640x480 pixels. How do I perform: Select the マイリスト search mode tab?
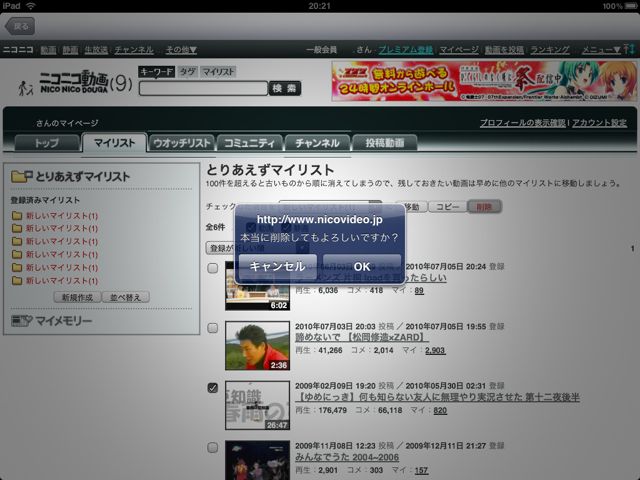[x=218, y=72]
